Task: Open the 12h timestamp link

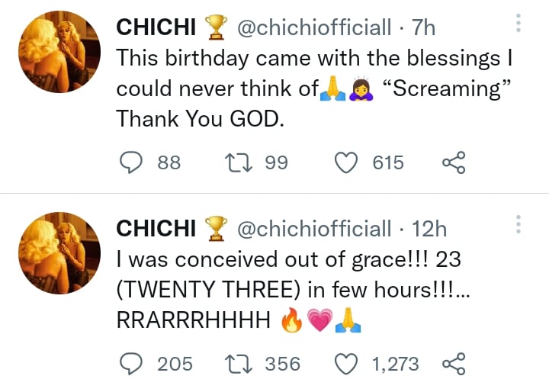Action: pos(429,229)
